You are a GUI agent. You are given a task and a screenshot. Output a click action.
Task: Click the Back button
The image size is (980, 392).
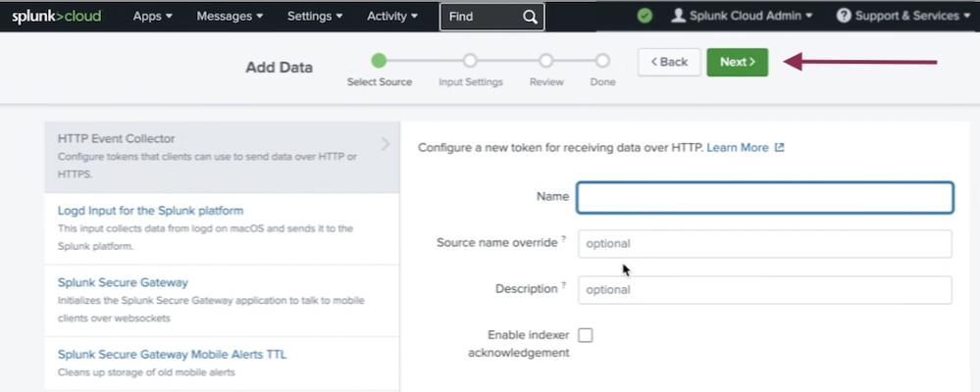click(669, 62)
